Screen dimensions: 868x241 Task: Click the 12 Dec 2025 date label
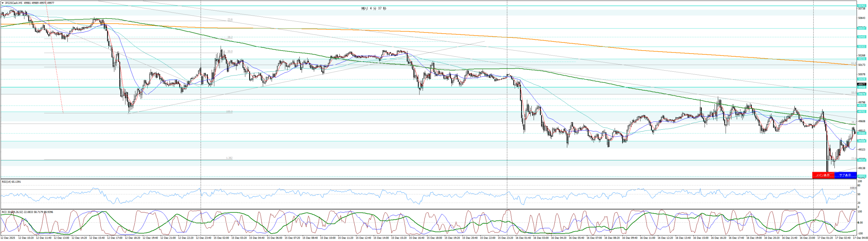pyautogui.click(x=8, y=238)
